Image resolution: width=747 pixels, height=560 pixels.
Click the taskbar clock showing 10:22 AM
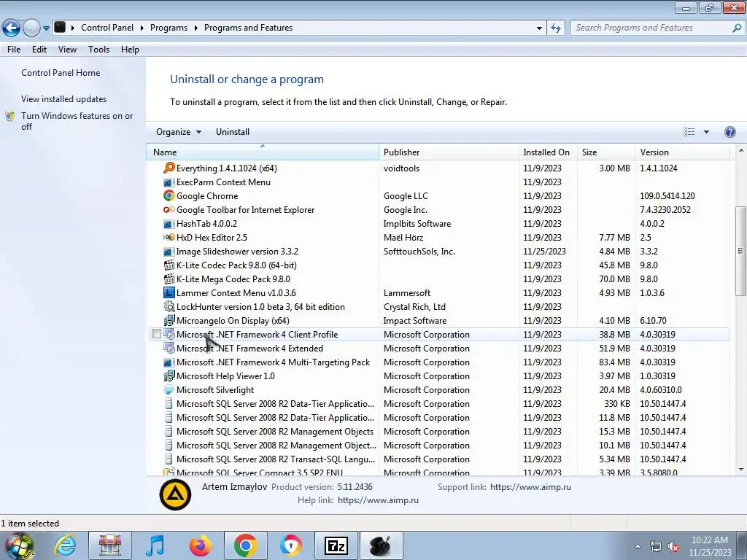coord(710,546)
